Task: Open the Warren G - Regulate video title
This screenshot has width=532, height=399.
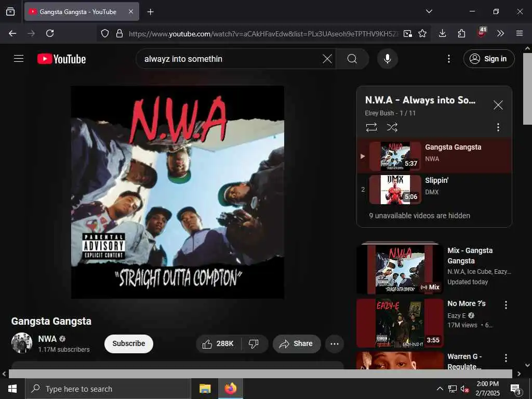Action: tap(464, 362)
